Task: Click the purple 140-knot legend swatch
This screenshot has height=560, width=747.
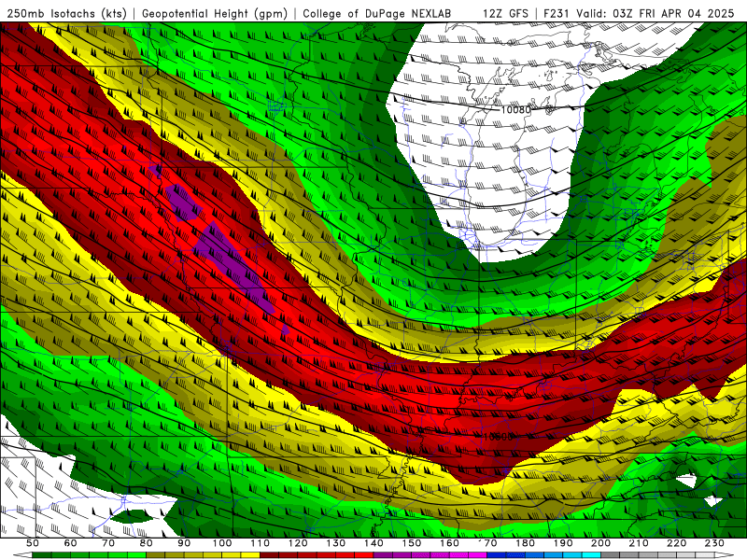Action: (x=383, y=554)
